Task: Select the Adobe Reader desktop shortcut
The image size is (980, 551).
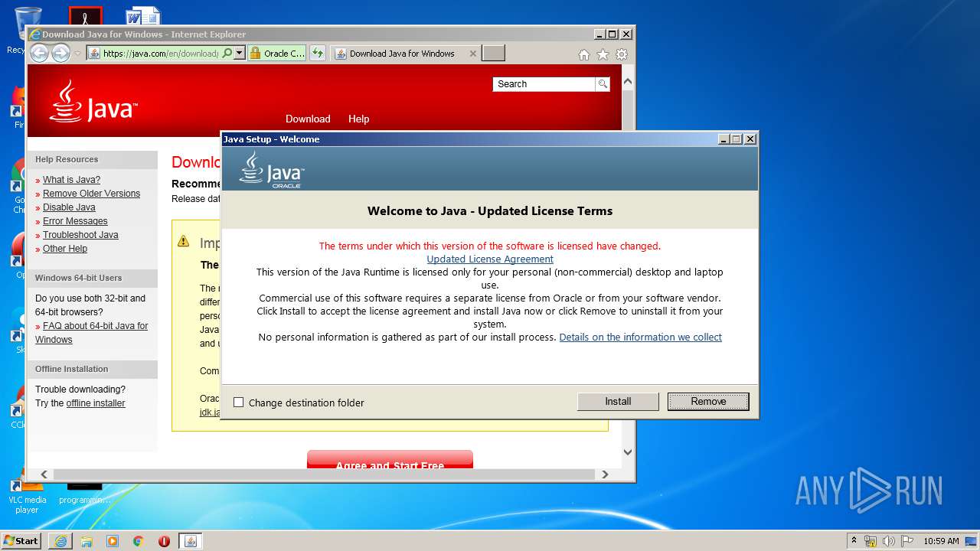Action: click(85, 15)
